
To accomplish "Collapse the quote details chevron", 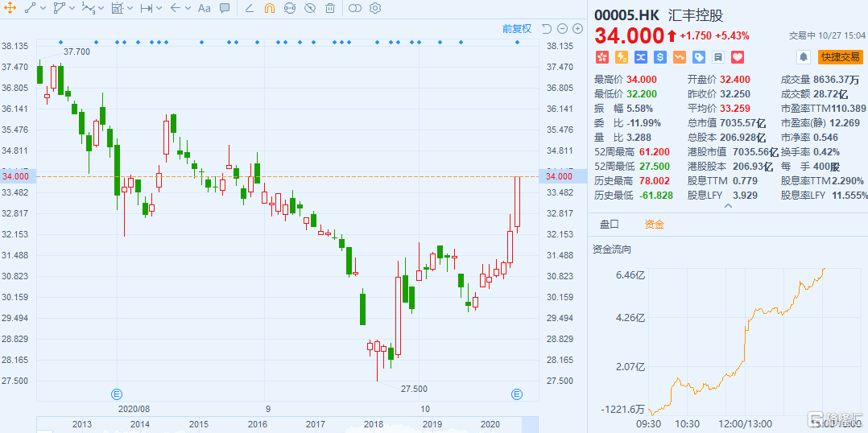I will [x=729, y=206].
